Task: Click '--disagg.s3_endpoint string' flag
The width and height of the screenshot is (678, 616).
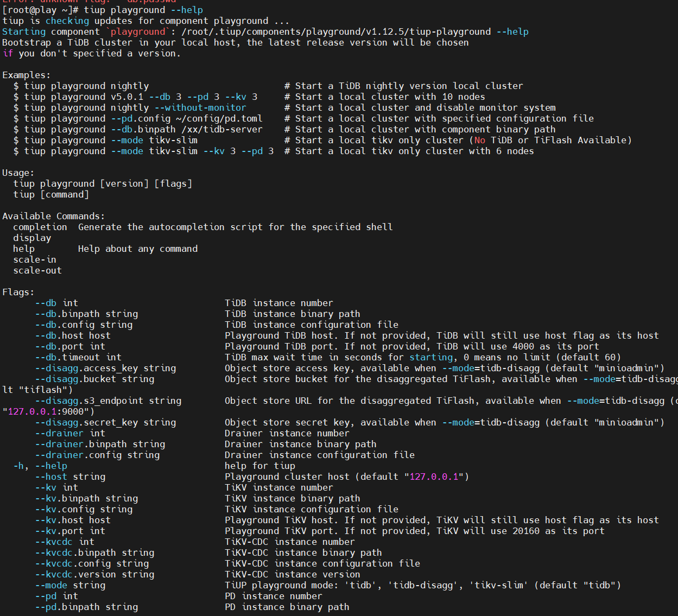Action: pyautogui.click(x=108, y=401)
